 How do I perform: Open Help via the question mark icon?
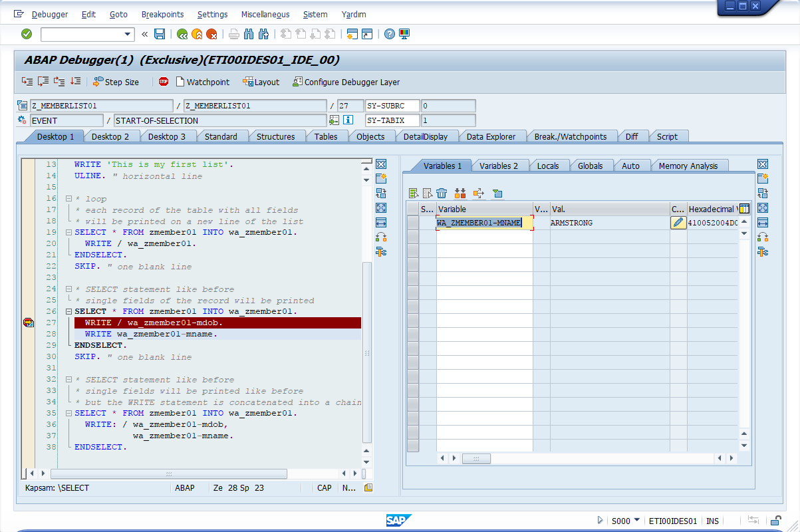(x=390, y=34)
